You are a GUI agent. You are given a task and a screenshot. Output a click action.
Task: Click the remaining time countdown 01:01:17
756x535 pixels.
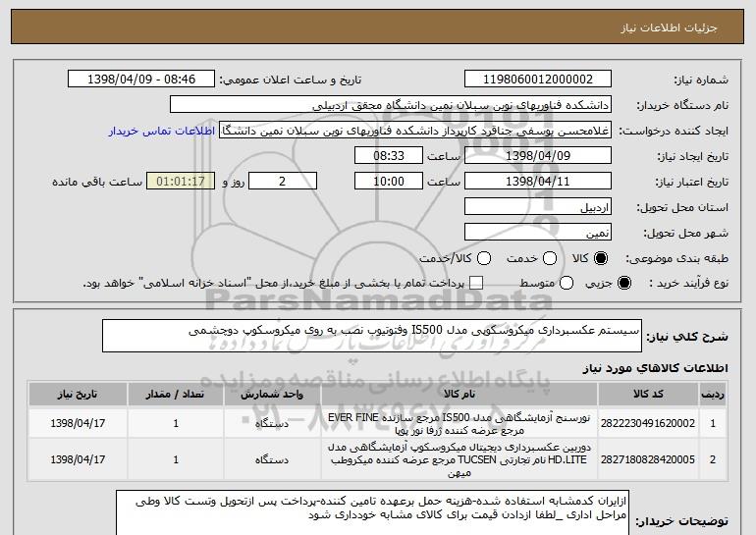[181, 182]
